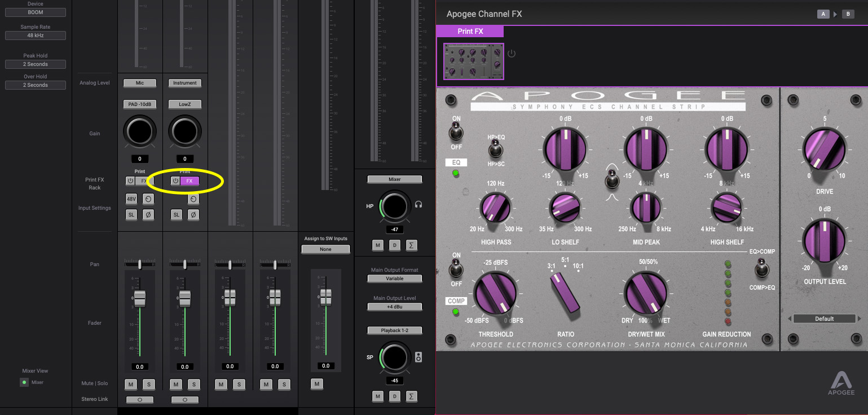Image resolution: width=868 pixels, height=415 pixels.
Task: Toggle Print FX power on Instrument channel
Action: click(x=175, y=181)
